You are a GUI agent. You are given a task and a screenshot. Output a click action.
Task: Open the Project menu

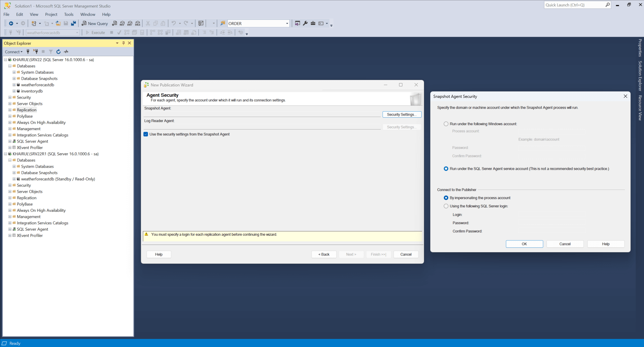(x=51, y=14)
